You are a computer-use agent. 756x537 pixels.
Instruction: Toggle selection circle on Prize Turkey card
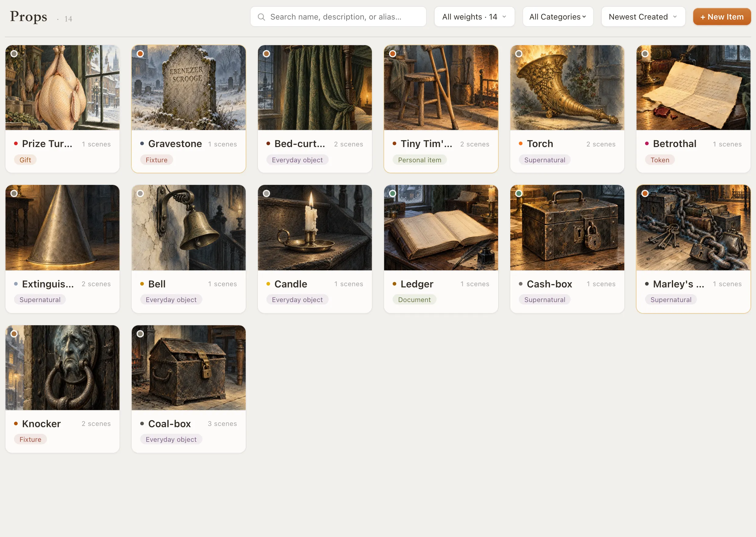[x=14, y=54]
